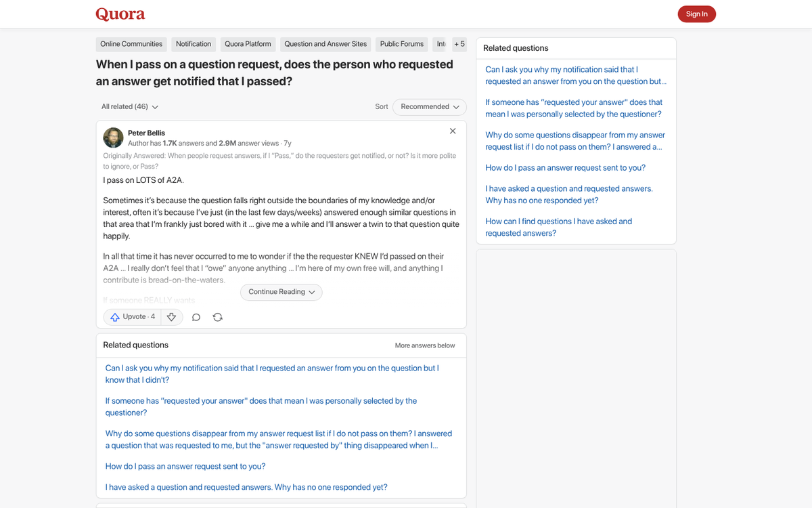Viewport: 812px width, 508px height.
Task: Click the Quora logo in the header
Action: (120, 14)
